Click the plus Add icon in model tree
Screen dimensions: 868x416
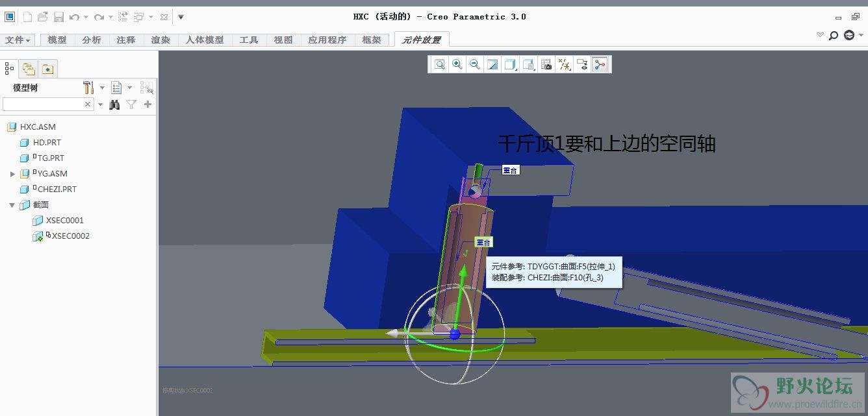(x=148, y=104)
